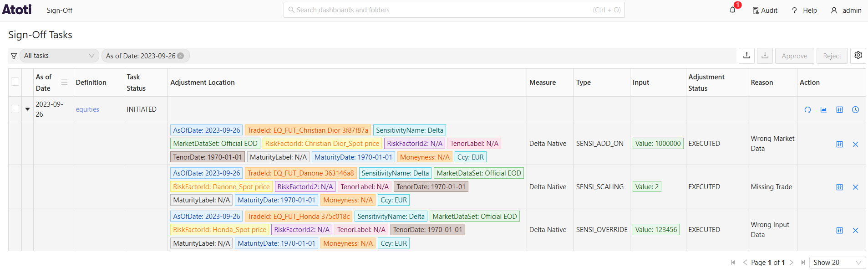Open the Audit menu item
Image resolution: width=868 pixels, height=279 pixels.
765,10
